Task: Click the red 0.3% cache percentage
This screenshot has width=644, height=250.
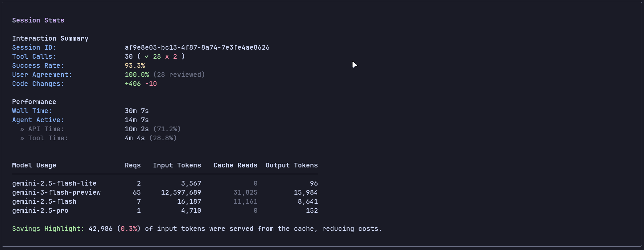Action: (129, 229)
